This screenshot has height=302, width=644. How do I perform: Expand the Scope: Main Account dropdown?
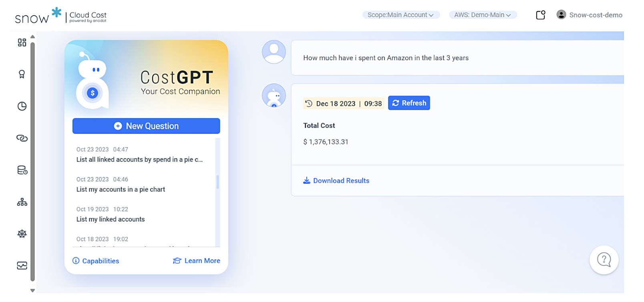[401, 15]
